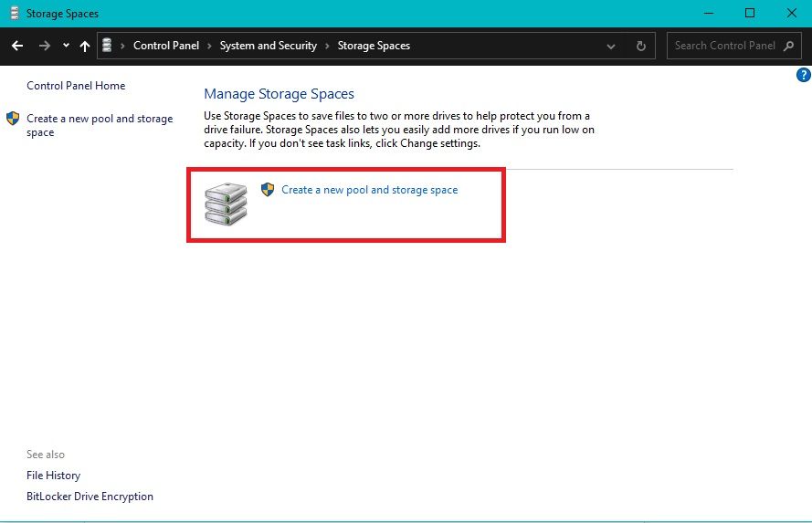Refresh the Storage Spaces page
Viewport: 812px width, 523px height.
641,46
